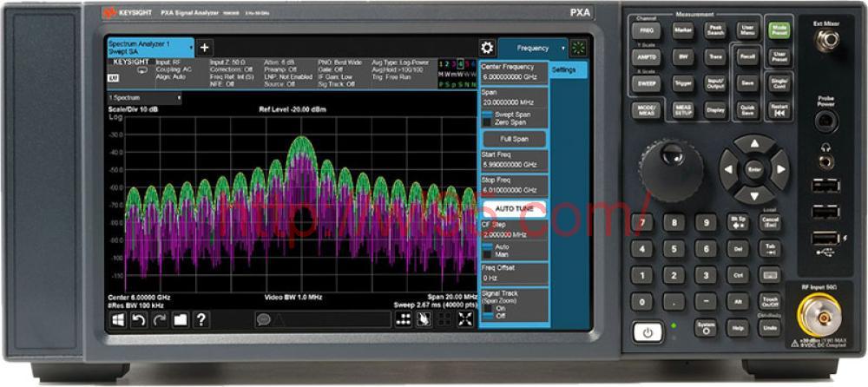Open the 1 Spectrum window dropdown
The height and width of the screenshot is (387, 868).
coord(144,98)
